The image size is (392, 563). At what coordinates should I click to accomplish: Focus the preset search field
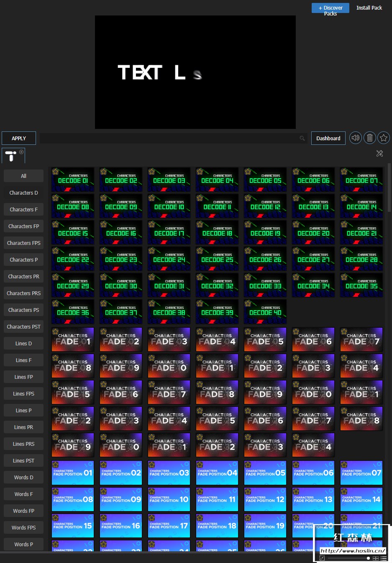coord(173,138)
